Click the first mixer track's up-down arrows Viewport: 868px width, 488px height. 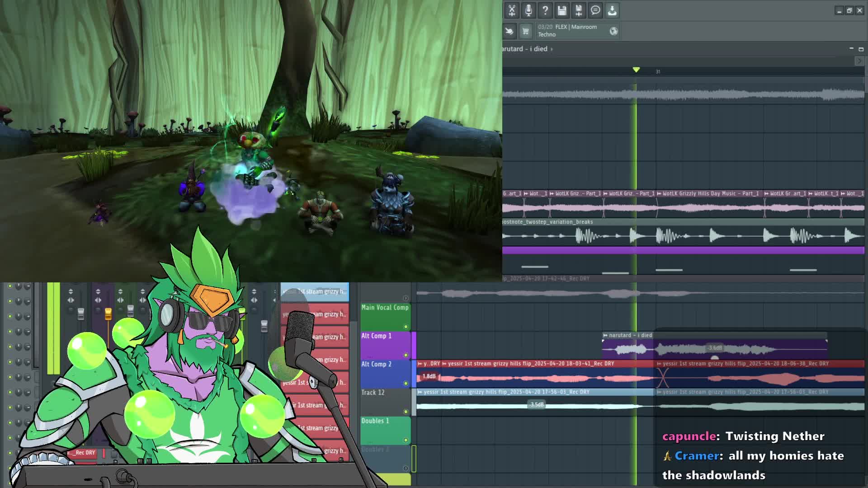71,291
